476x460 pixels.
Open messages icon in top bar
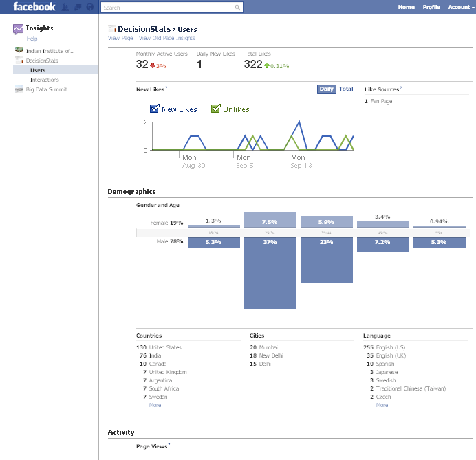point(77,7)
